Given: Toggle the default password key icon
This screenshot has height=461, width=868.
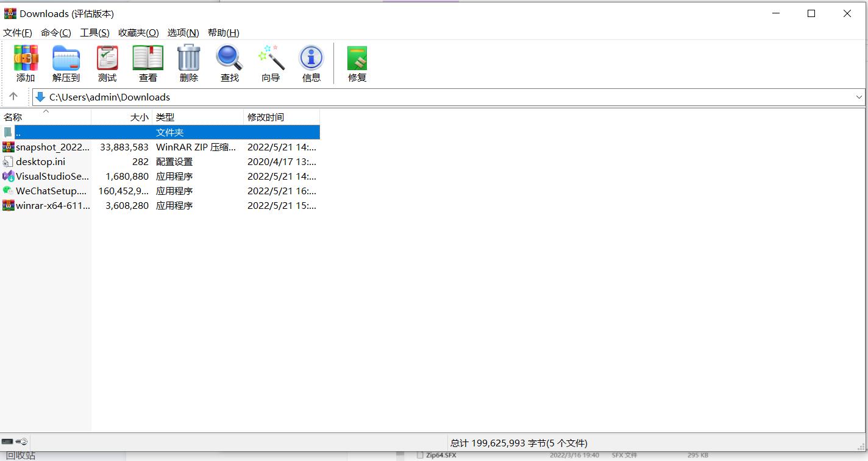Looking at the screenshot, I should pyautogui.click(x=22, y=442).
